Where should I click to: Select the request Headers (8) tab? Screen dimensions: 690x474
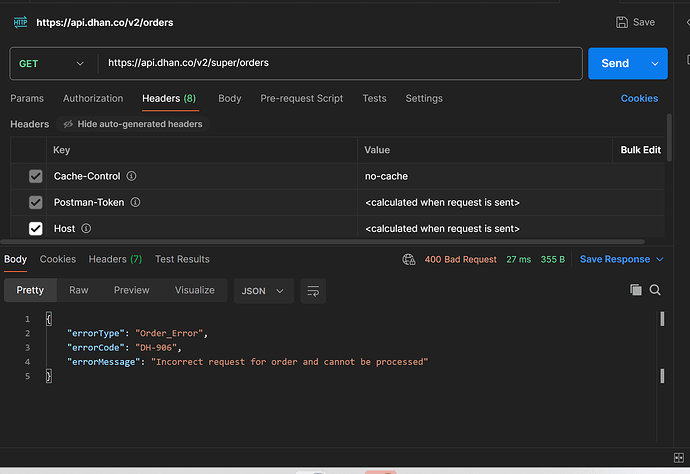(x=169, y=98)
